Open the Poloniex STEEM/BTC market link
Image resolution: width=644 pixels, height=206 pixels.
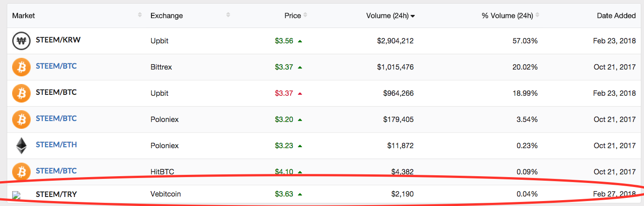56,119
